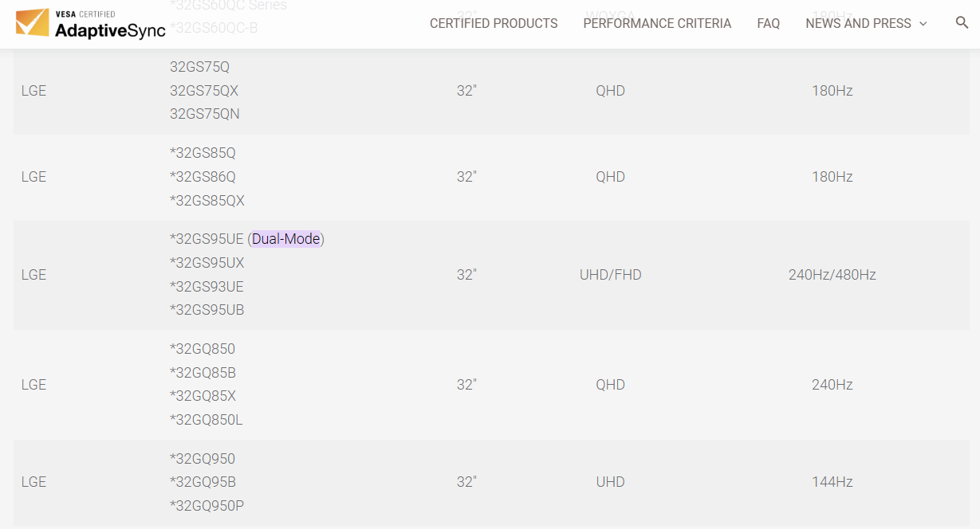980x529 pixels.
Task: Click the 144Hz refresh rate cell
Action: point(832,482)
